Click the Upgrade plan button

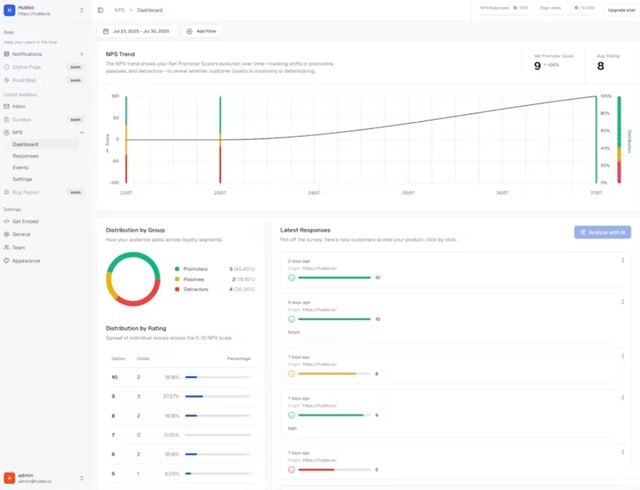pyautogui.click(x=621, y=10)
